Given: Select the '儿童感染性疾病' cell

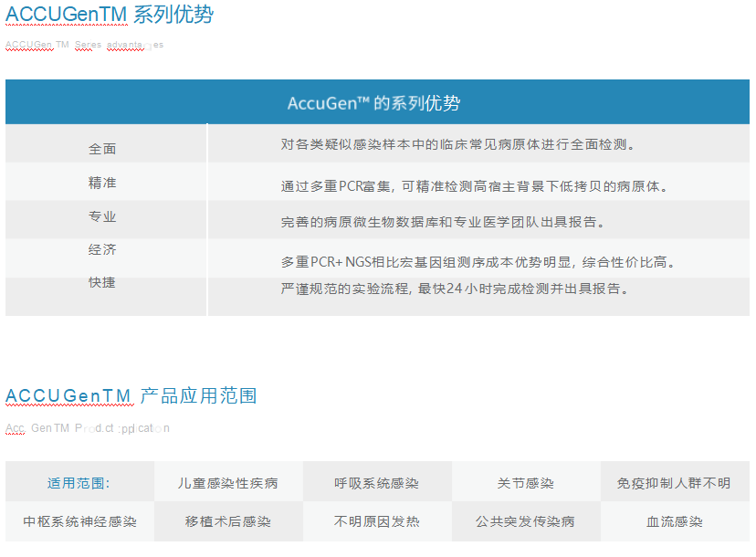Looking at the screenshot, I should 227,483.
